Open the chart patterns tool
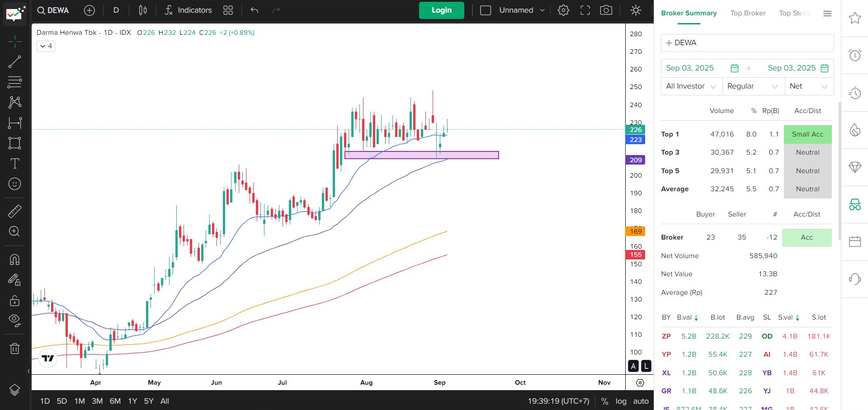 click(14, 102)
